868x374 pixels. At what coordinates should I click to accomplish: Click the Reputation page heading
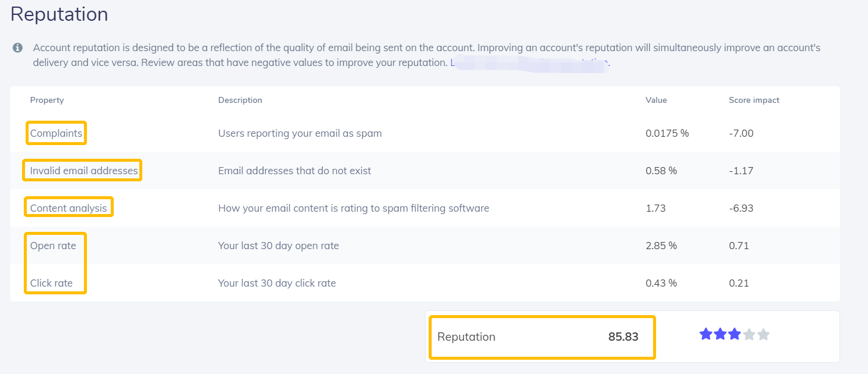[x=60, y=14]
